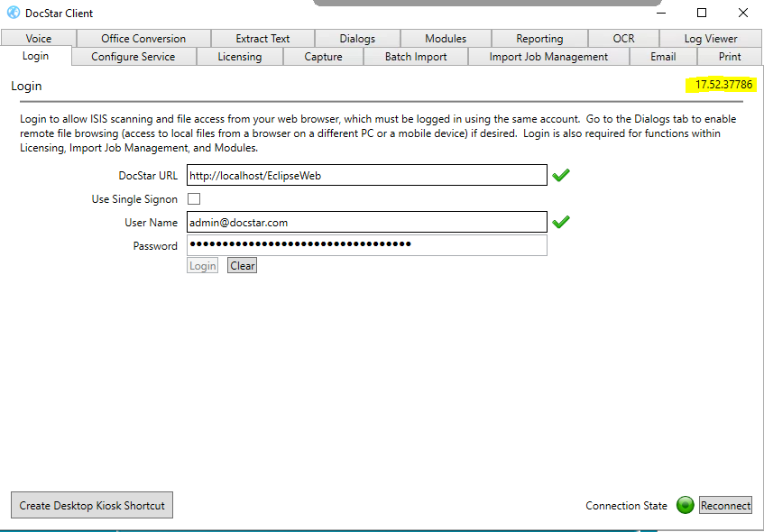Click the greyed Login button

pyautogui.click(x=202, y=265)
